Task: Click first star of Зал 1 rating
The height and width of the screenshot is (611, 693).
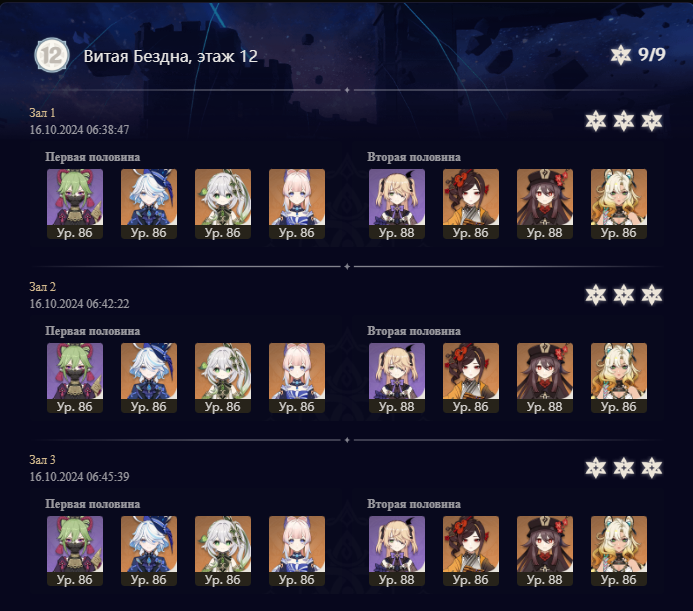Action: click(595, 121)
